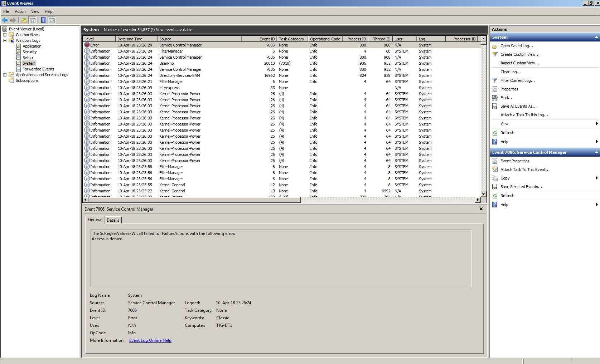600x364 pixels.
Task: Click the Create Custom View funnel icon
Action: [x=495, y=54]
